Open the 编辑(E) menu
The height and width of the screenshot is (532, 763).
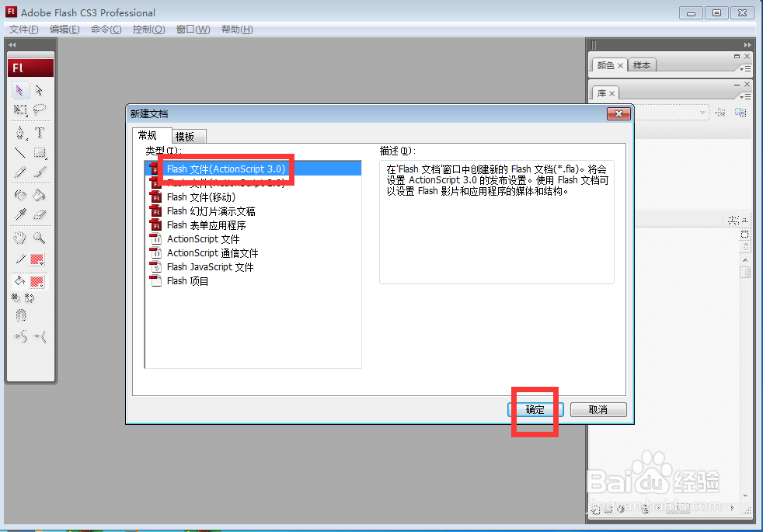64,30
